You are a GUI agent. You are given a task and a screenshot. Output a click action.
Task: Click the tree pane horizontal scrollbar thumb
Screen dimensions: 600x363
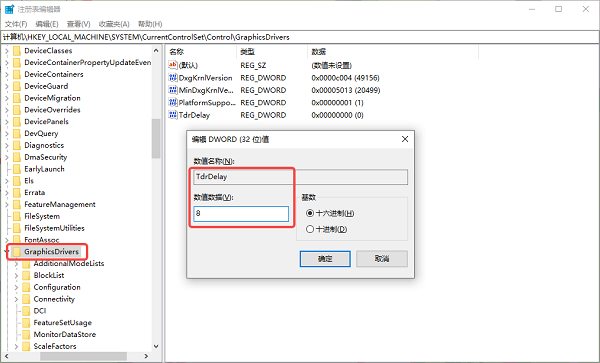[x=83, y=356]
